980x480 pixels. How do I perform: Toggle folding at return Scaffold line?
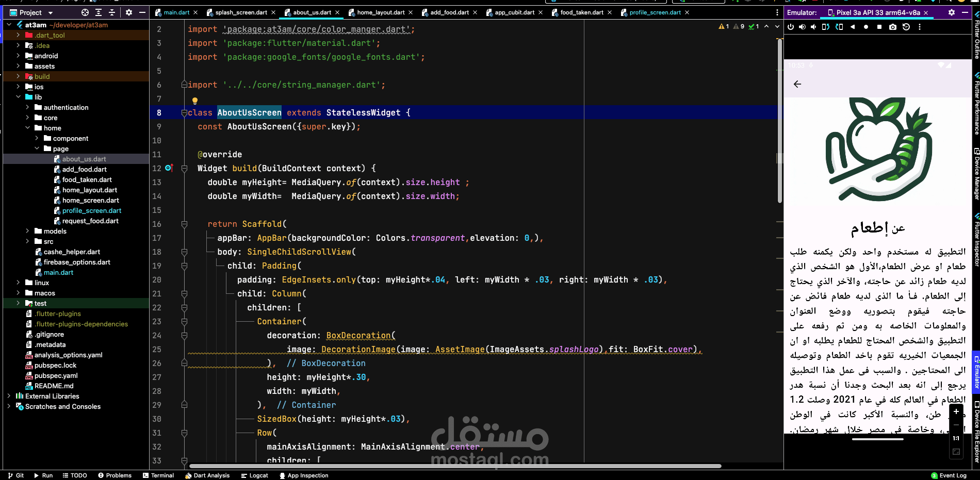tap(184, 224)
